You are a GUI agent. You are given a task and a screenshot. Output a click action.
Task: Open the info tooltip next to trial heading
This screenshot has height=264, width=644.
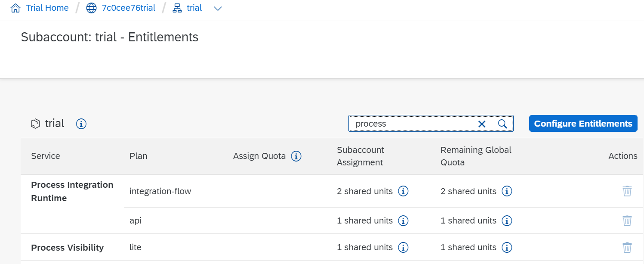80,124
